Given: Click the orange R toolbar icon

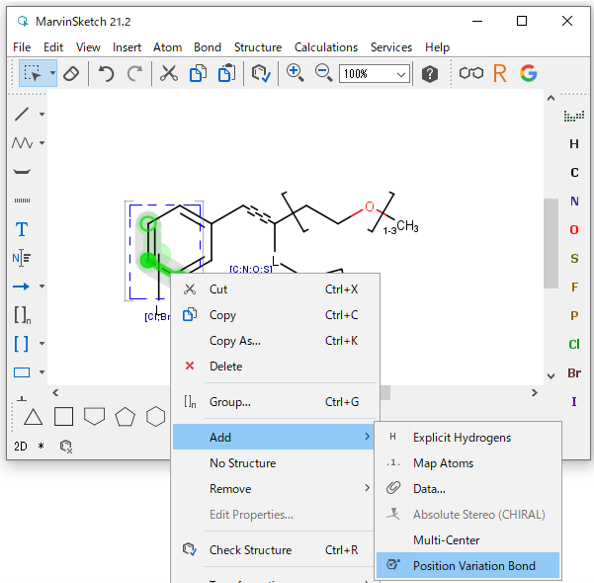Looking at the screenshot, I should [x=500, y=73].
